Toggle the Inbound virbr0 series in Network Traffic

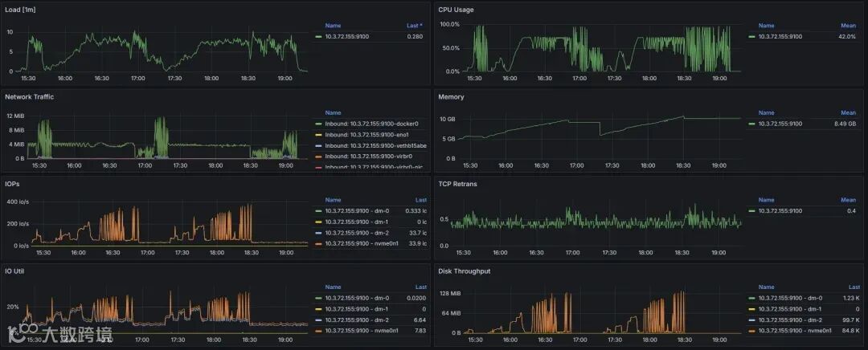pos(369,157)
